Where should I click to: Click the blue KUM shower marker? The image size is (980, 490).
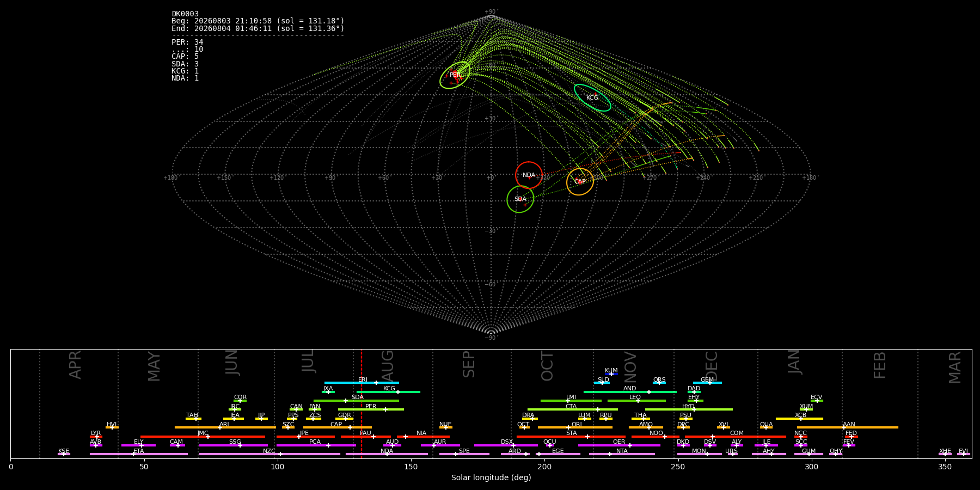611,374
